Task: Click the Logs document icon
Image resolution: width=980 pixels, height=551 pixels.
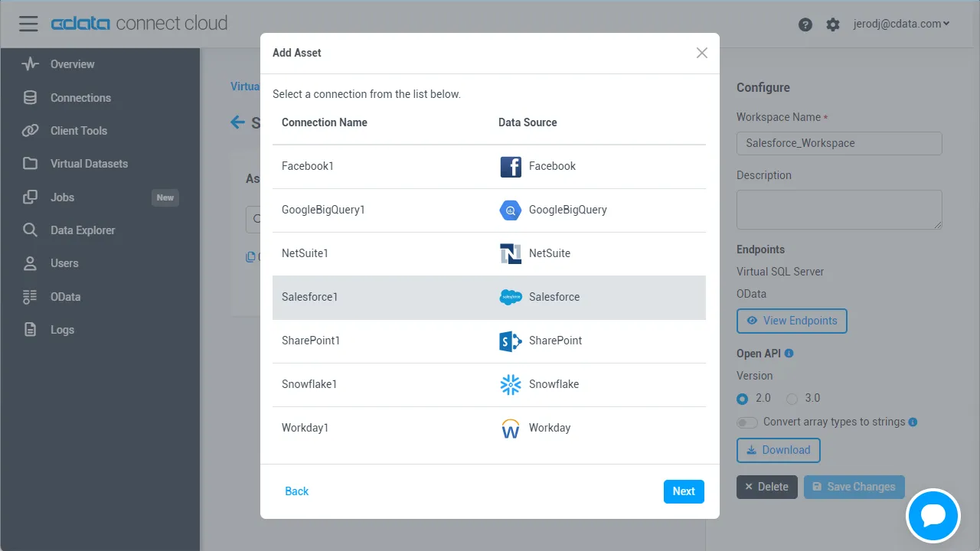Action: point(30,330)
